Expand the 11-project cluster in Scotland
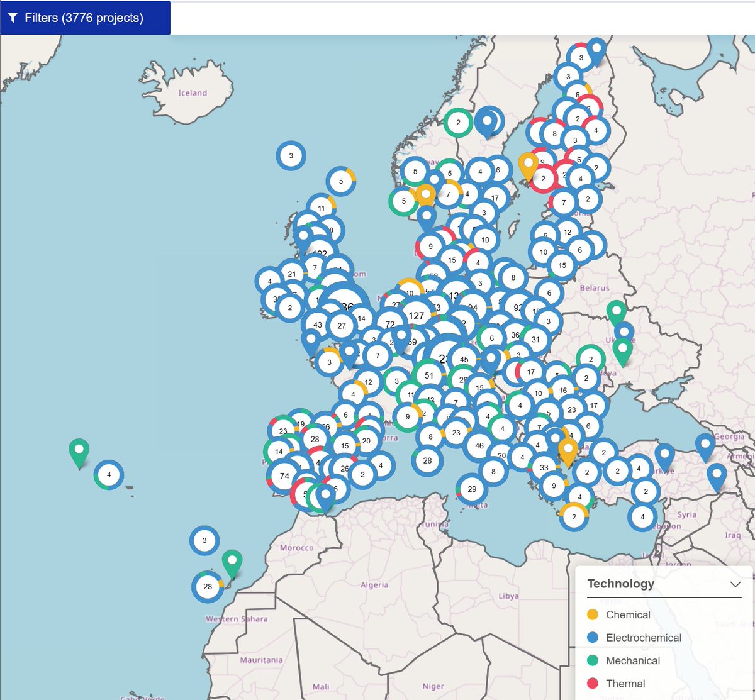755x700 pixels. [x=322, y=208]
